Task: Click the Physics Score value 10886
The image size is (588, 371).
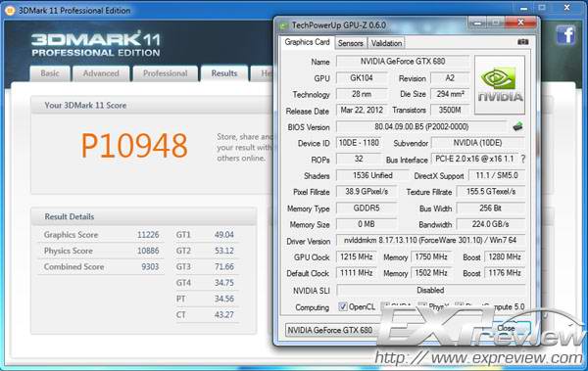Action: (x=148, y=251)
